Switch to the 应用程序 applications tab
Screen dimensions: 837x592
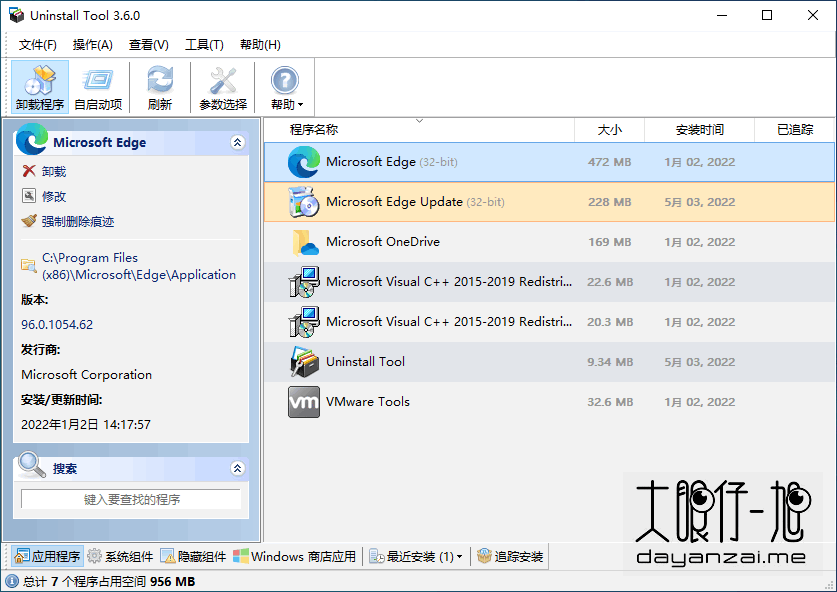pyautogui.click(x=48, y=556)
